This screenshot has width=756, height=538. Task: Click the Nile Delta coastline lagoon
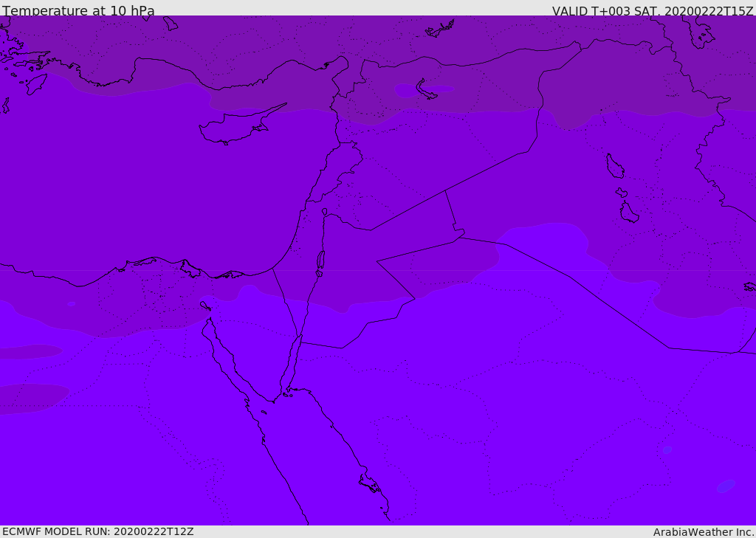coord(189,268)
